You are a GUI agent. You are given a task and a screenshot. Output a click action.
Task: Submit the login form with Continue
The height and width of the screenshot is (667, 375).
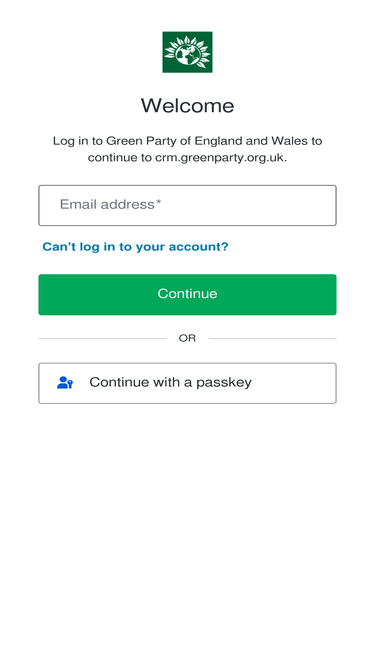coord(188,294)
